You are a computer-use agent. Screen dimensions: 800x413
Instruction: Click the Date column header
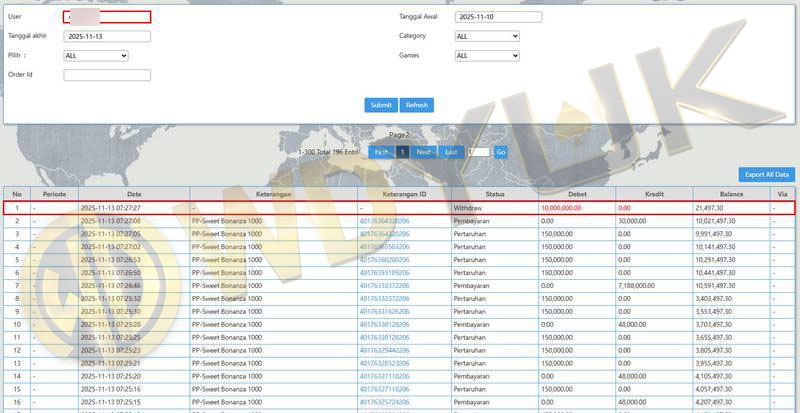pos(133,194)
